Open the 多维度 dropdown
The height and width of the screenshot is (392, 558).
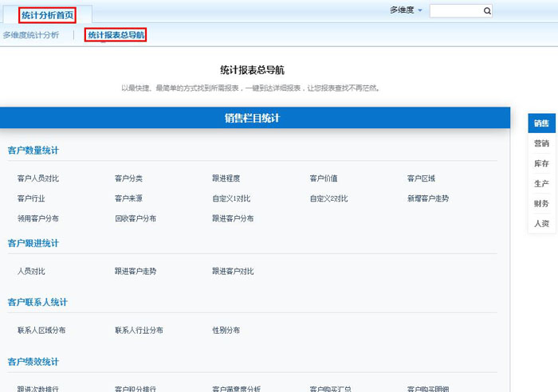(406, 10)
